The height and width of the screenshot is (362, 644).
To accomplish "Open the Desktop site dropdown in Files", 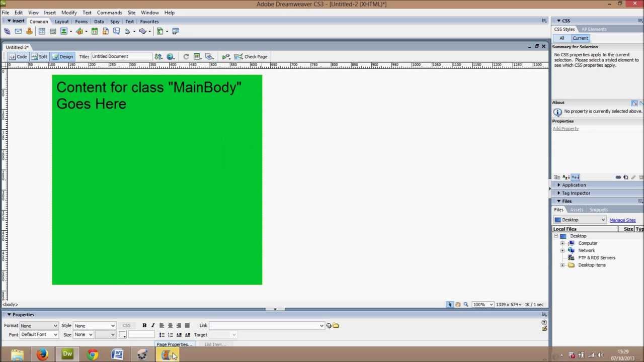I will [x=580, y=220].
